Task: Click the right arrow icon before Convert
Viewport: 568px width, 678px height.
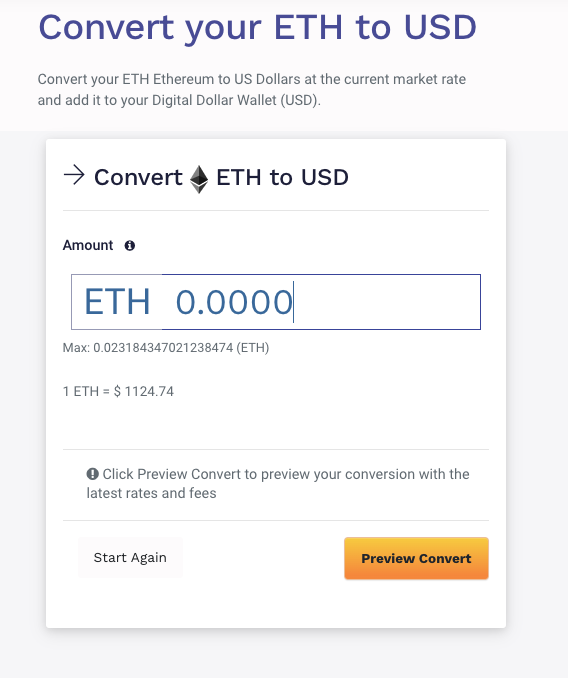Action: 74,175
